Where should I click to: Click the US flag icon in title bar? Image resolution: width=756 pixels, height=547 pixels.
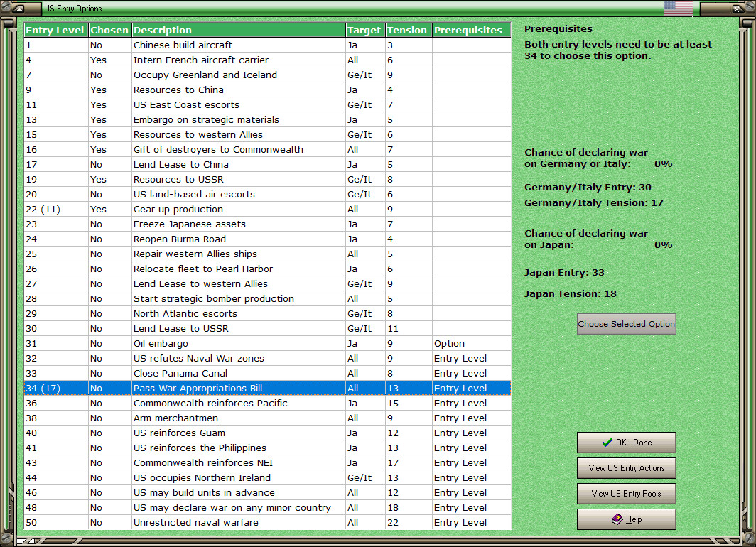tap(678, 9)
